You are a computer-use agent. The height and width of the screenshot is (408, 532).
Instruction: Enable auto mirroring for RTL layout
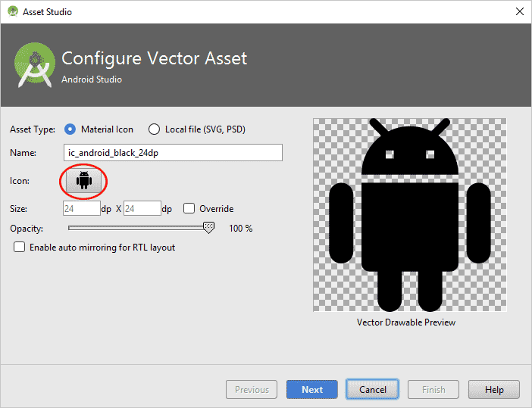coord(20,247)
